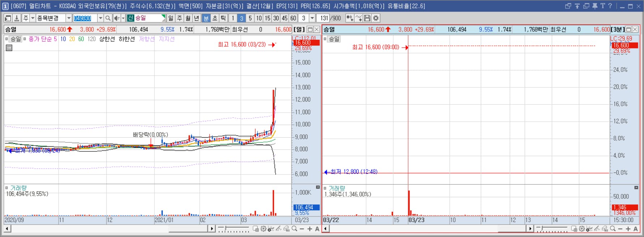Click the panel layout icon at toolbar start
Image resolution: width=644 pixels, height=237 pixels.
click(8, 18)
